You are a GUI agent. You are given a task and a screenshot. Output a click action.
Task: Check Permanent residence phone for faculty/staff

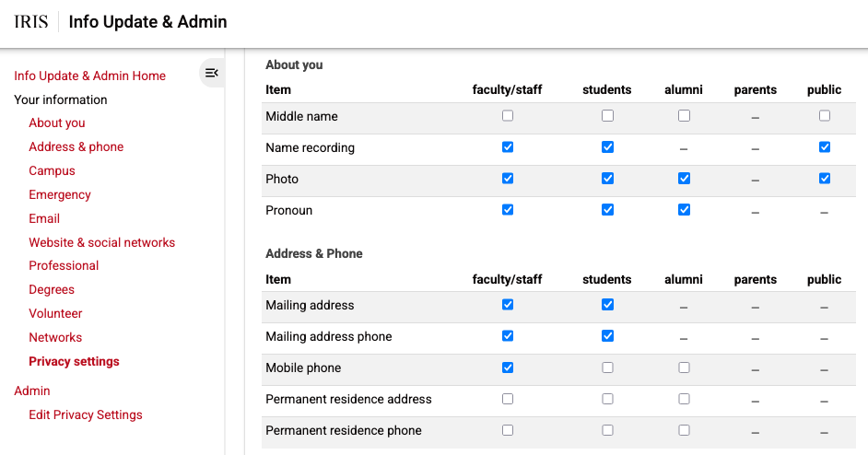[x=508, y=430]
